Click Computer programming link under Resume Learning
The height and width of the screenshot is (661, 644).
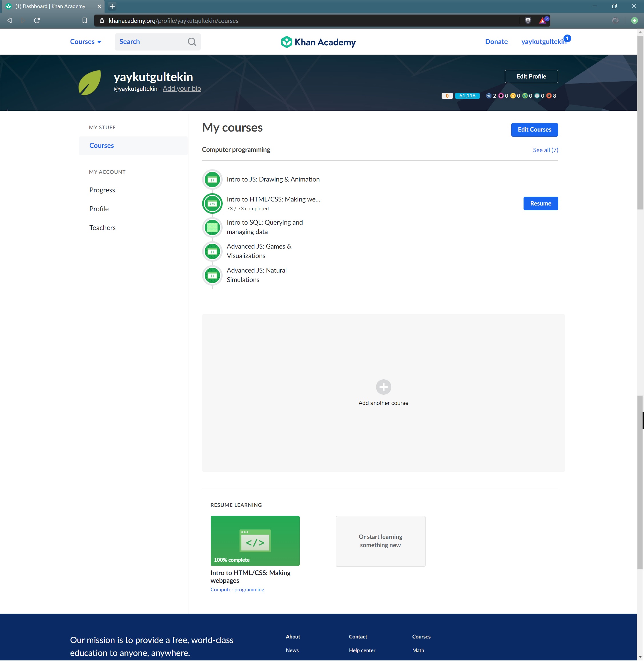click(x=237, y=590)
